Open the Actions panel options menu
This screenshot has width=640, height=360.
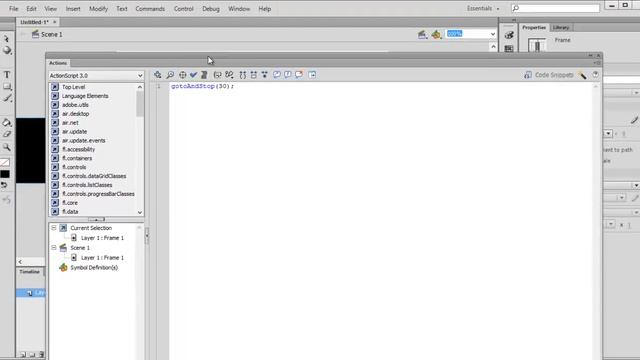[x=597, y=63]
